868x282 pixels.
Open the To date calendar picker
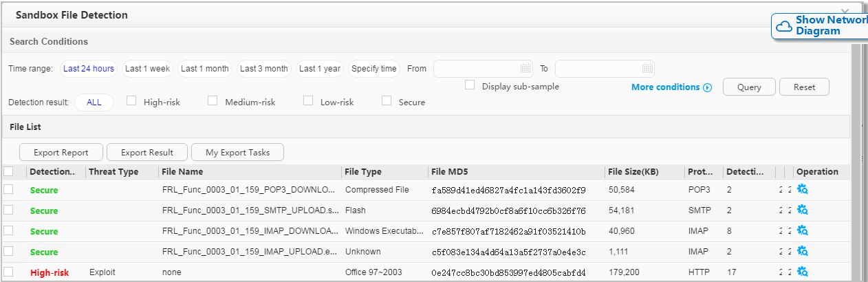[647, 68]
